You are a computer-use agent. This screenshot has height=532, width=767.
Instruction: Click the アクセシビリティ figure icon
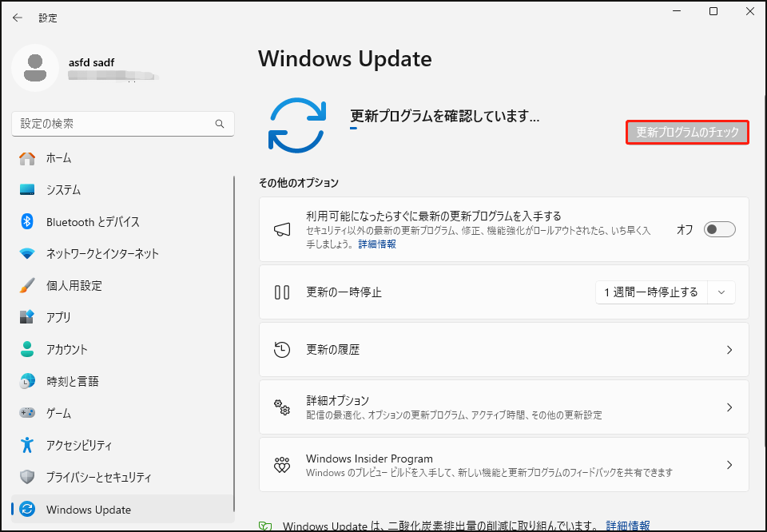(x=27, y=445)
